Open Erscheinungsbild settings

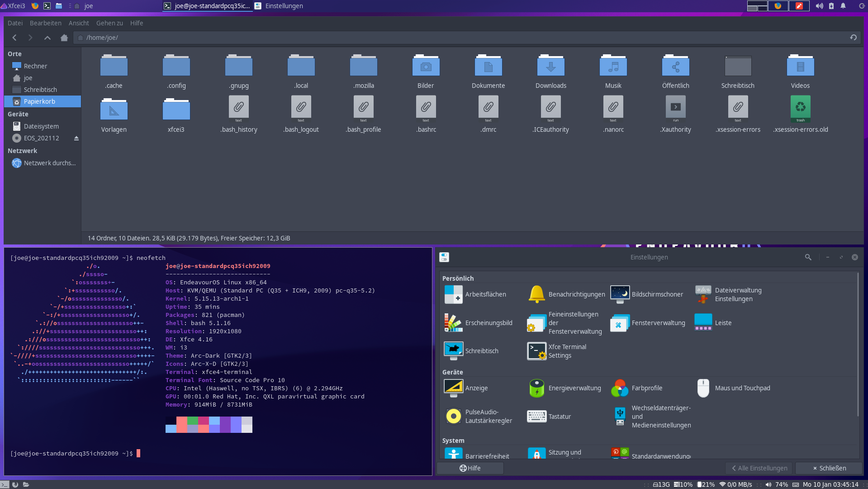click(x=479, y=323)
